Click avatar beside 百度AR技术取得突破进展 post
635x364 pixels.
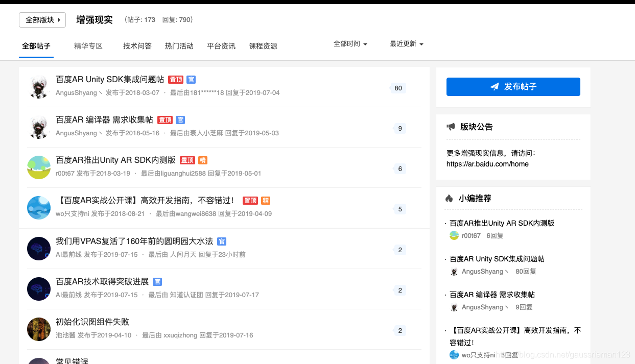click(x=39, y=289)
